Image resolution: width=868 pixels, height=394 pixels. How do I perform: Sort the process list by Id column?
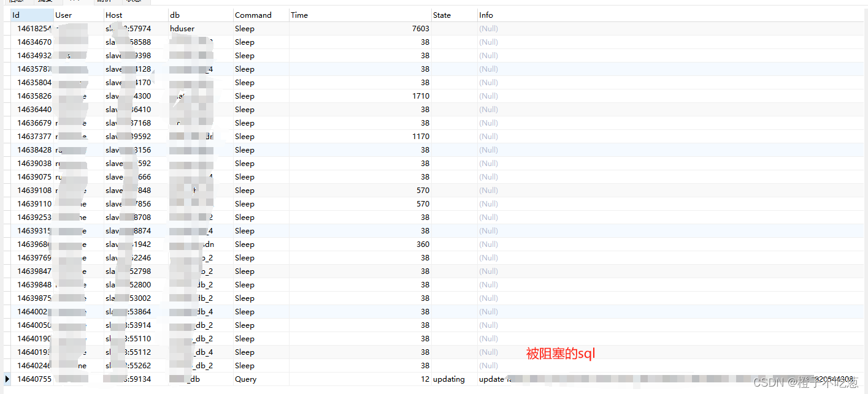32,15
